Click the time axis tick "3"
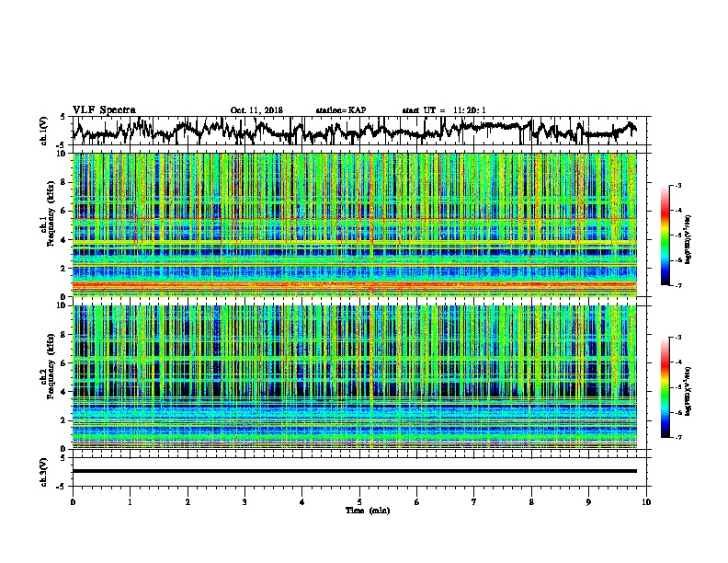This screenshot has width=728, height=563. click(245, 501)
